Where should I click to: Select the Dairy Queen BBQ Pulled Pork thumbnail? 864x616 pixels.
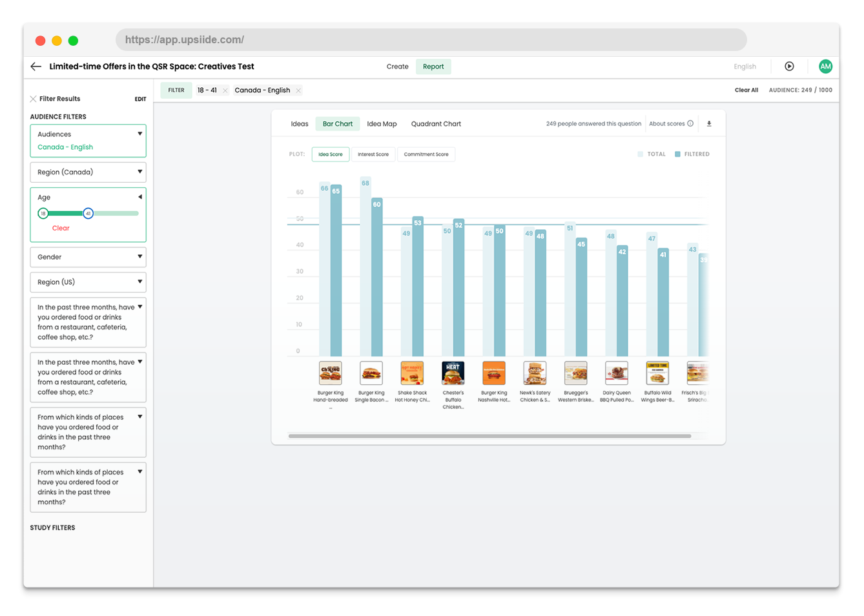click(617, 373)
